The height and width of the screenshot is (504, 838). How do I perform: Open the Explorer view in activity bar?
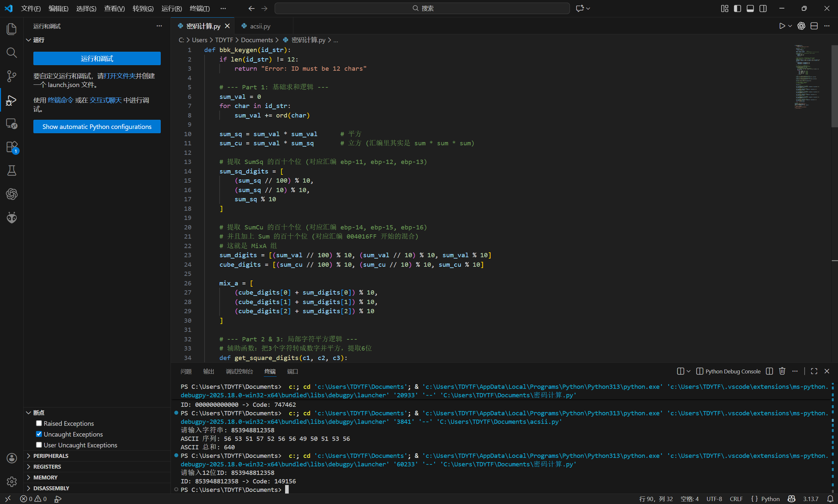click(x=11, y=29)
